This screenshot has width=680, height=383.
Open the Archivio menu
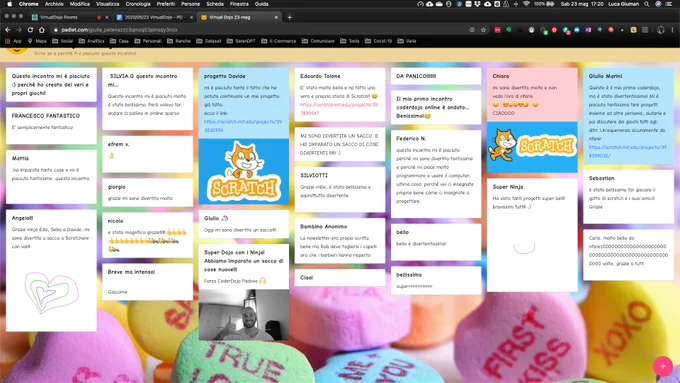click(54, 4)
